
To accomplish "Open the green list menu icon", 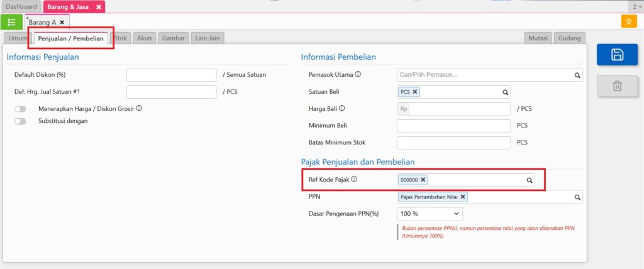I will (11, 22).
